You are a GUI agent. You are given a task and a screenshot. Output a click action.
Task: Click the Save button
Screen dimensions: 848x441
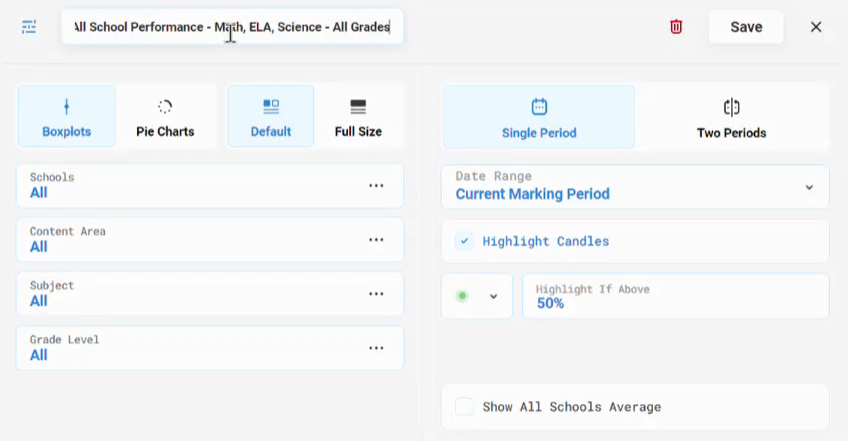click(746, 27)
